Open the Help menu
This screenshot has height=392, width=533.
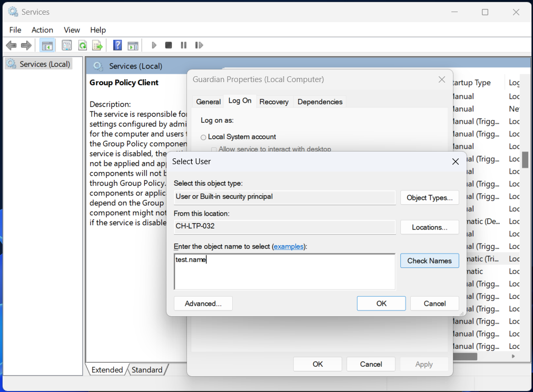(98, 30)
